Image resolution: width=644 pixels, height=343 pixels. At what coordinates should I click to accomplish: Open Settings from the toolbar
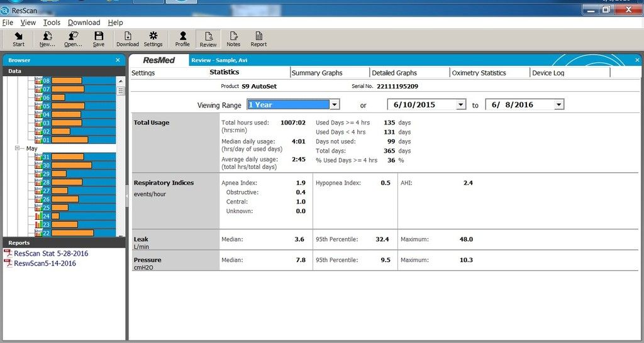pos(153,40)
